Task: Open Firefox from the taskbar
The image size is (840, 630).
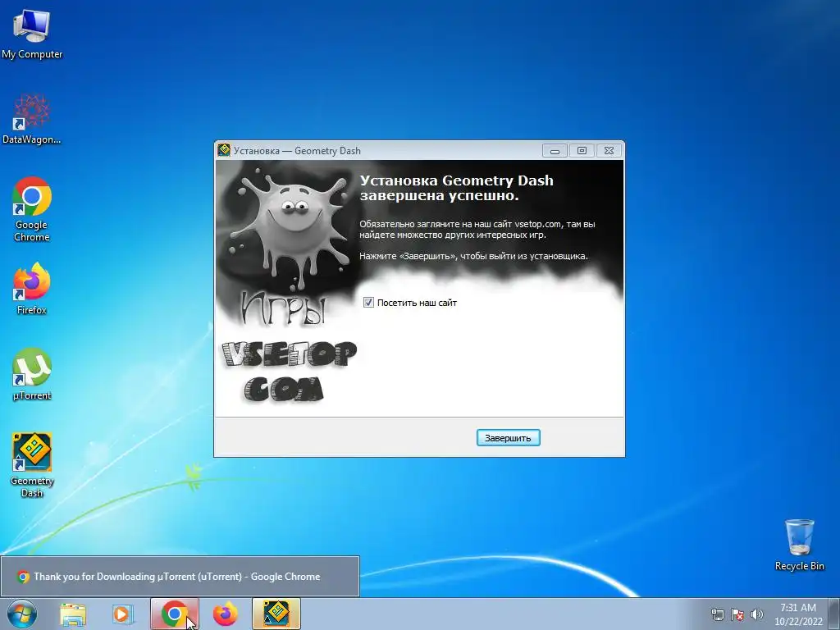Action: (226, 614)
